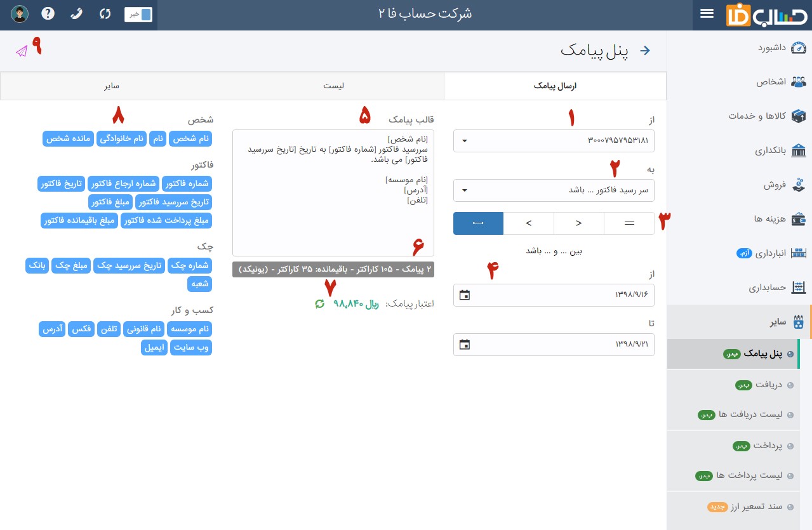Open پنل پیامک in the sidebar

[x=733, y=354]
